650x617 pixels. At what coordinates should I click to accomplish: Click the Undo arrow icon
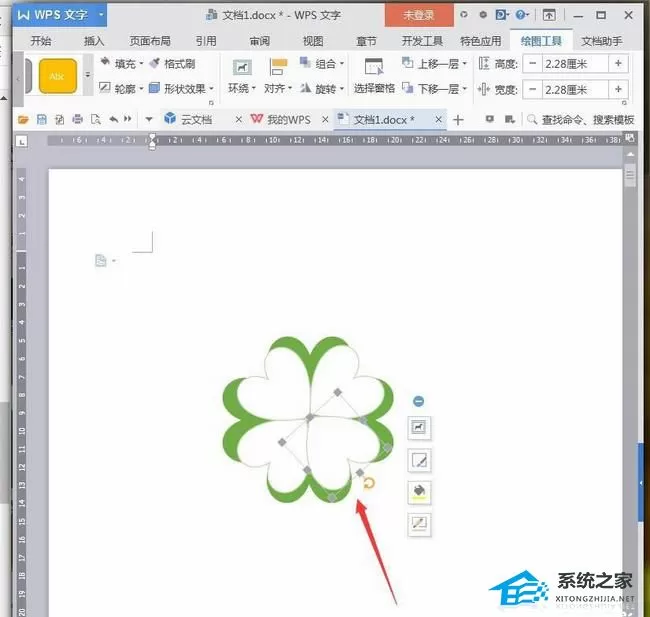113,119
